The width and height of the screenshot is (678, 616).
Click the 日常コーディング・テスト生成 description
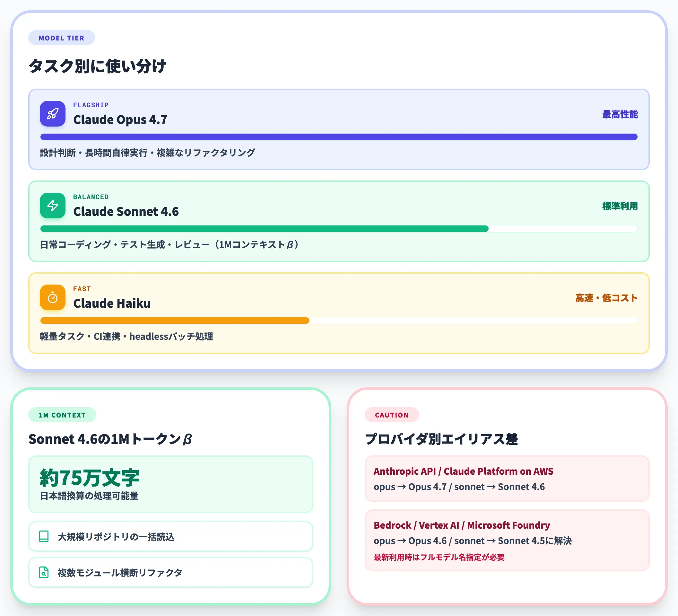170,245
